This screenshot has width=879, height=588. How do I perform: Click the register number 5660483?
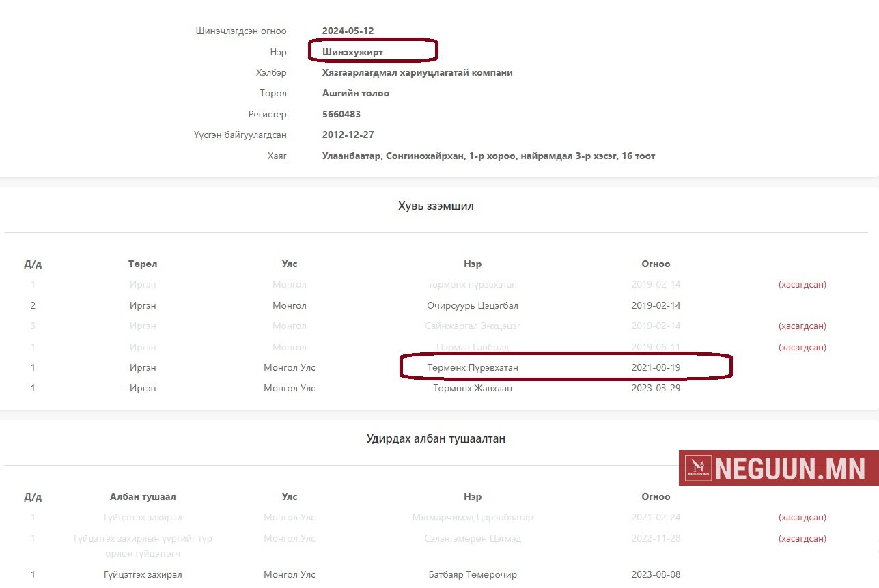point(341,114)
